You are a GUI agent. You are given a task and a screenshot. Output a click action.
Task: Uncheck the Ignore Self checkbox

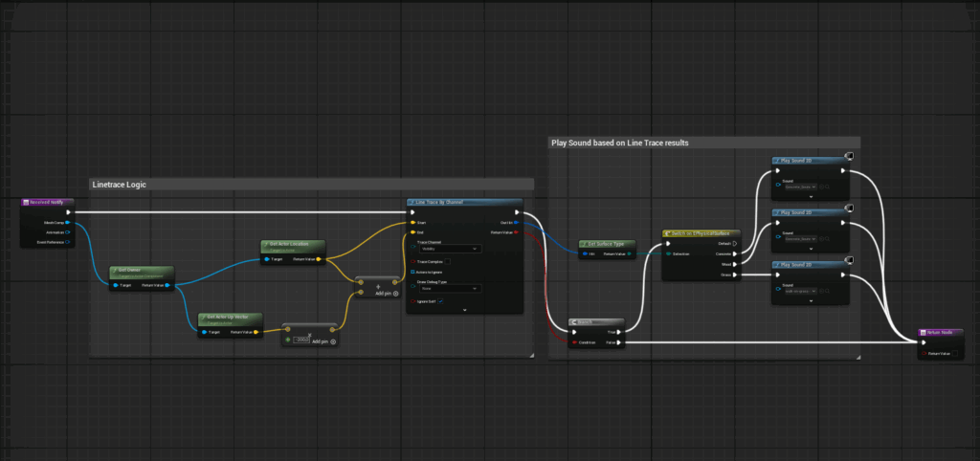[440, 300]
